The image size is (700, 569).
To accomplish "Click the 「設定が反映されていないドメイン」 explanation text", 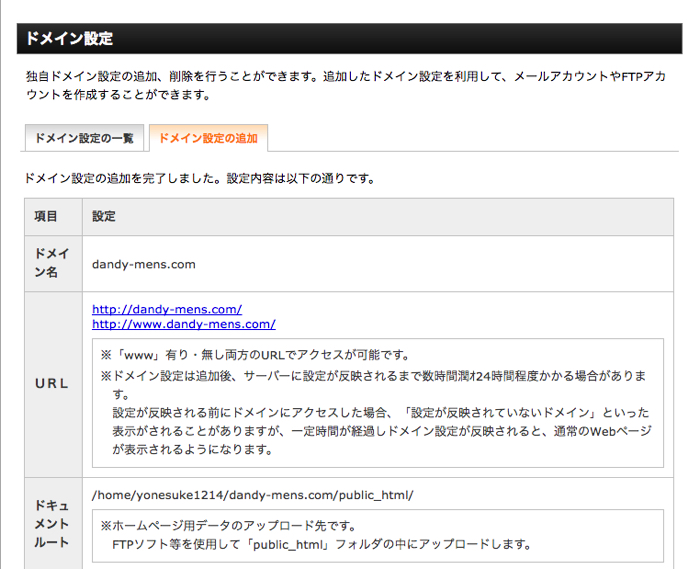I will click(x=380, y=412).
